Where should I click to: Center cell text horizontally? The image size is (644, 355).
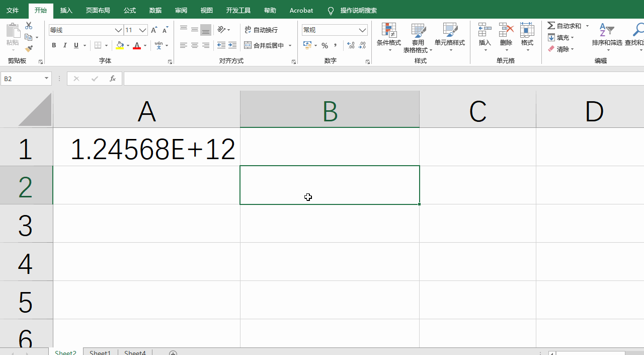point(195,45)
